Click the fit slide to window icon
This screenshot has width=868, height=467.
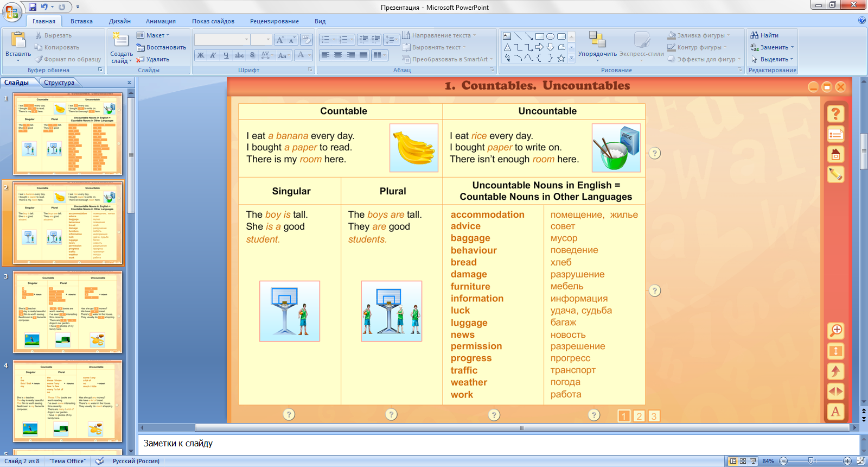tap(860, 461)
